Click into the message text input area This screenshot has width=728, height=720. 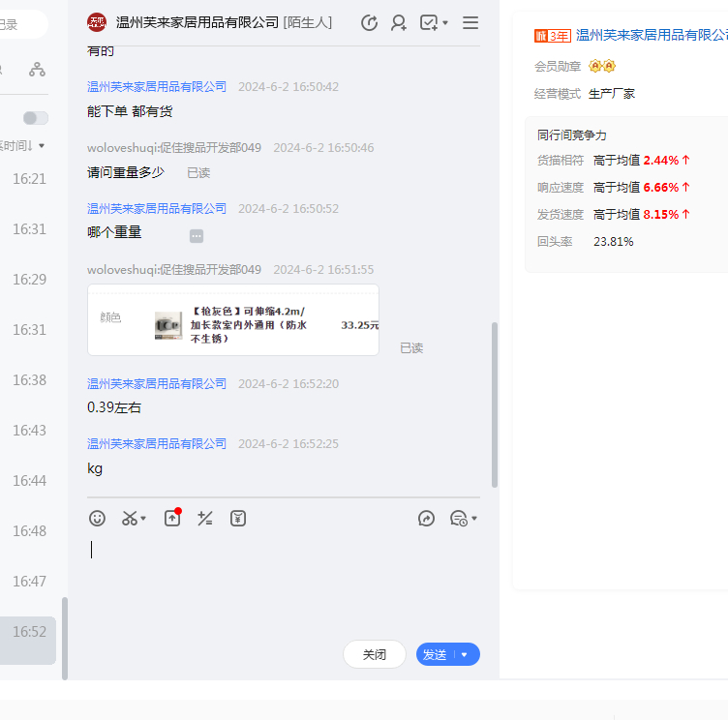coord(281,581)
